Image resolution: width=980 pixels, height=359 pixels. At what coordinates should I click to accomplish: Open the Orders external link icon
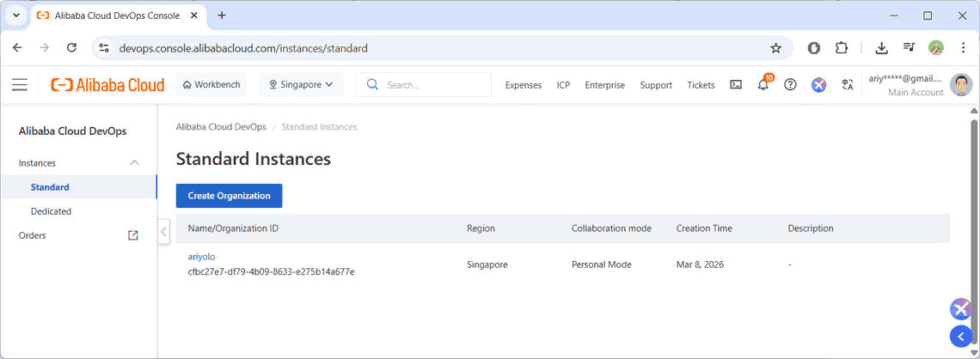point(133,235)
